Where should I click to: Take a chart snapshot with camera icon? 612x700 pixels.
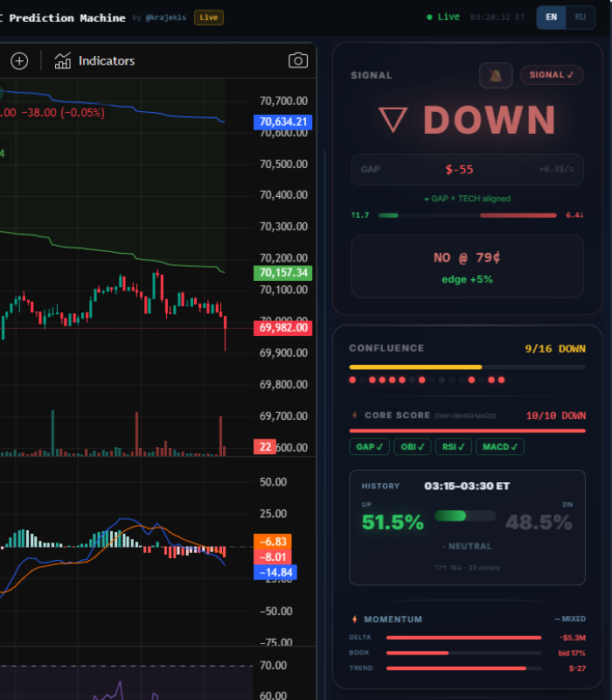298,60
